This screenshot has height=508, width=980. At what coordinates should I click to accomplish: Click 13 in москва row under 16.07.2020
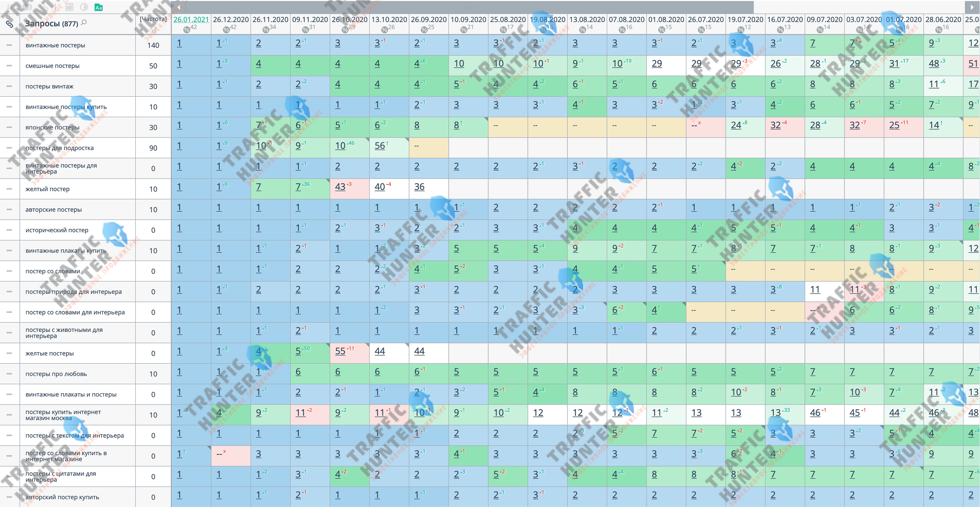pyautogui.click(x=775, y=413)
